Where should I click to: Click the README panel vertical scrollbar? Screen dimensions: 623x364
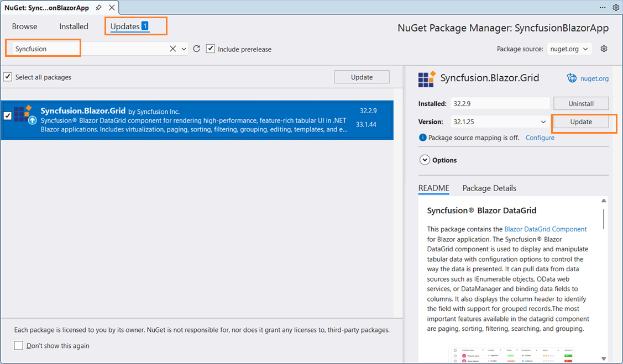[604, 218]
